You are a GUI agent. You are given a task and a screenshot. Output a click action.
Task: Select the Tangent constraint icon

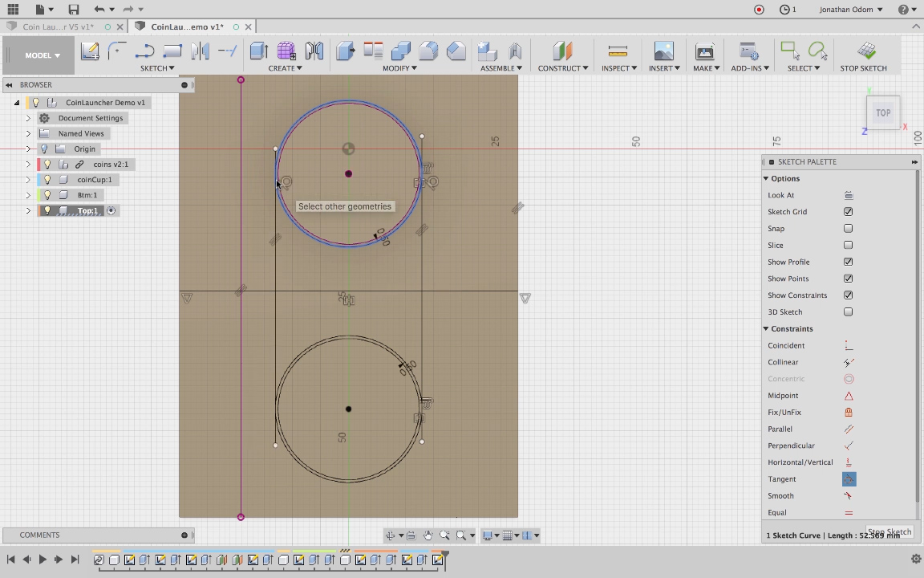(x=849, y=479)
